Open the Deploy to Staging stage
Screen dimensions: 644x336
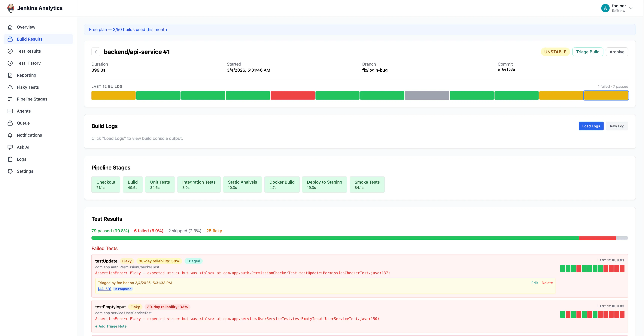[x=324, y=185]
